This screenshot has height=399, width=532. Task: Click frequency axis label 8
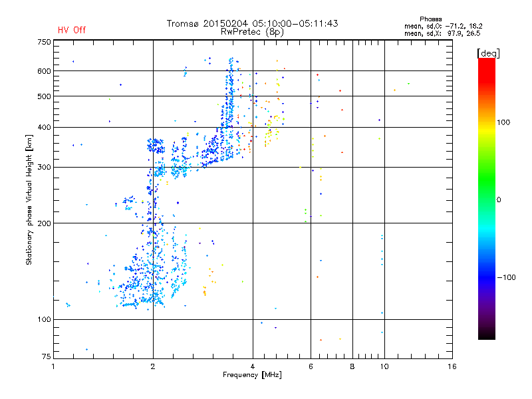click(x=352, y=366)
